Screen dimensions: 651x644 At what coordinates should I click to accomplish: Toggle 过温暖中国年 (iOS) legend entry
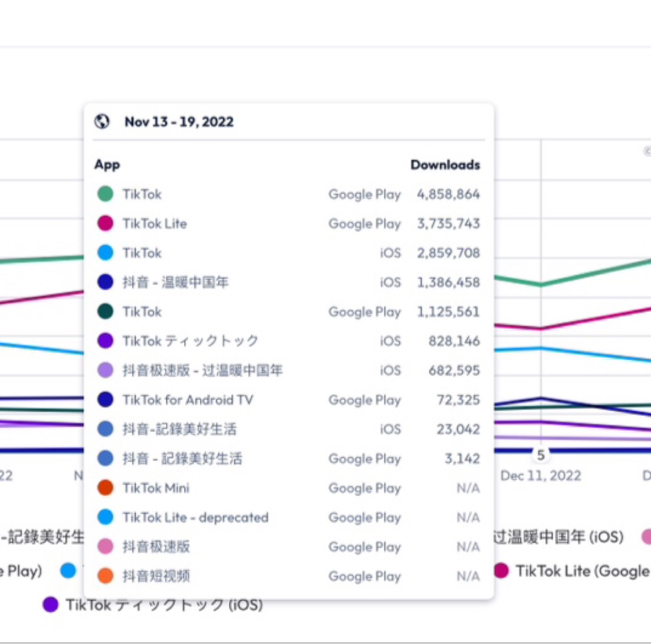pyautogui.click(x=558, y=537)
